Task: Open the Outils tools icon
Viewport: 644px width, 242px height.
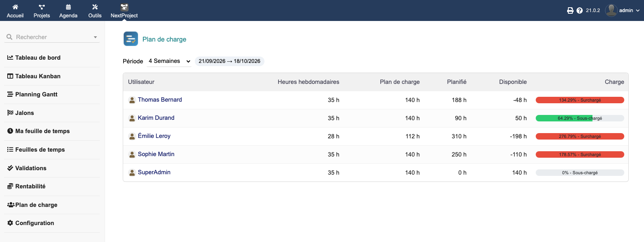Action: [95, 7]
